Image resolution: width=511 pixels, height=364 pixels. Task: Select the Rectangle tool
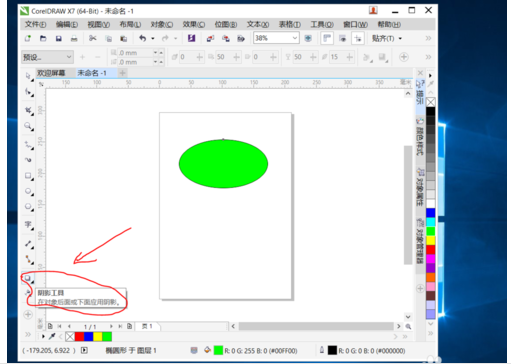click(28, 176)
